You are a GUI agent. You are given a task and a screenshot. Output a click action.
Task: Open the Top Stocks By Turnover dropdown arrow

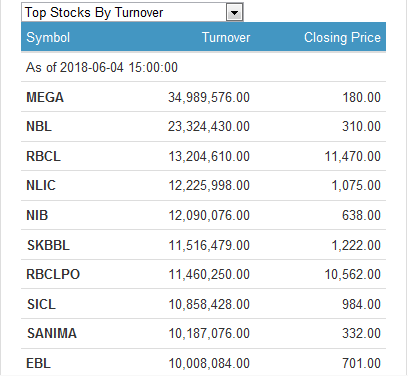point(234,13)
